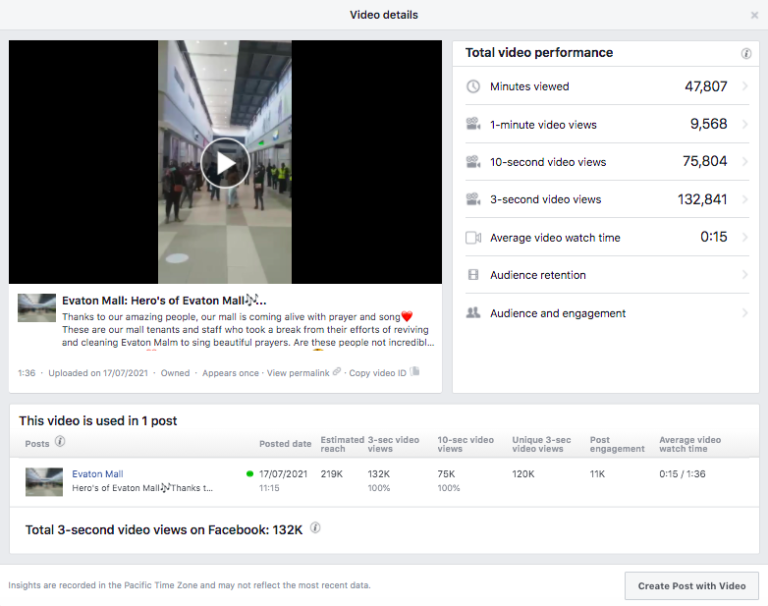
Task: Open Evaton Mall post link
Action: click(x=97, y=474)
